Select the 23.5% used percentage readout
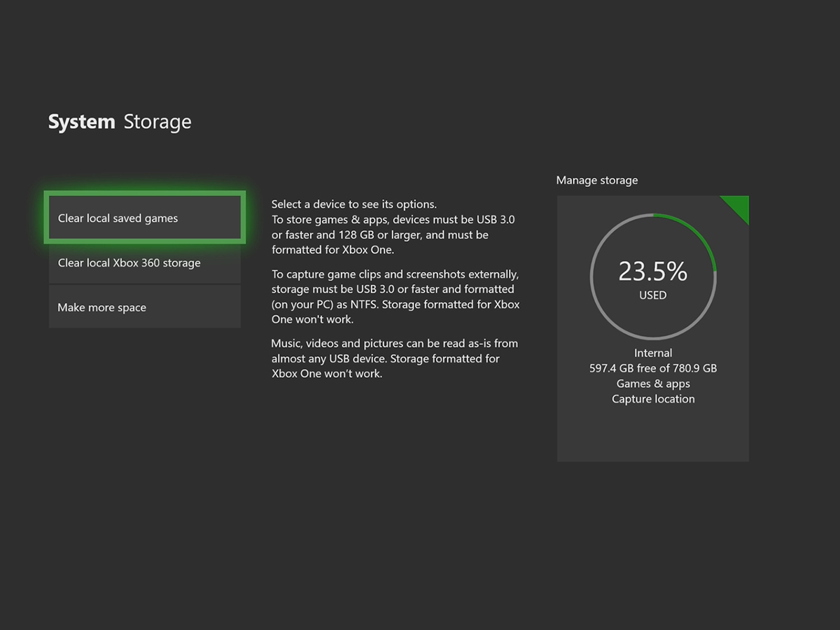 coord(652,271)
